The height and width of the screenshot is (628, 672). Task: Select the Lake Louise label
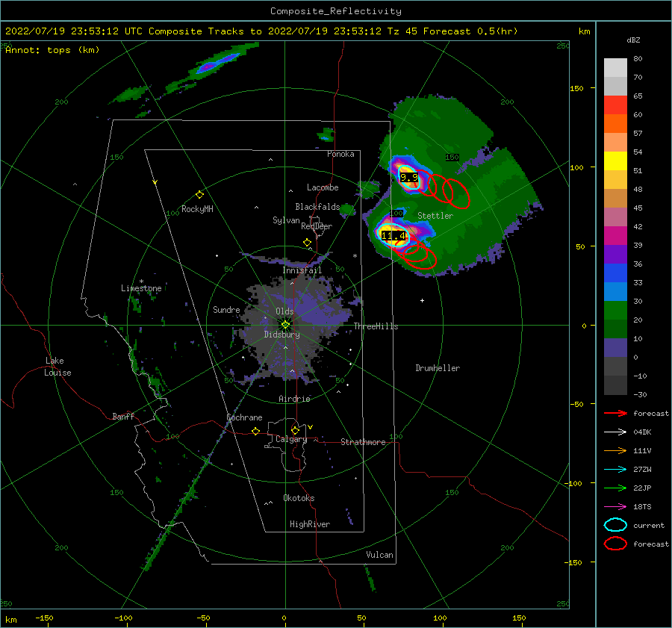(x=57, y=367)
